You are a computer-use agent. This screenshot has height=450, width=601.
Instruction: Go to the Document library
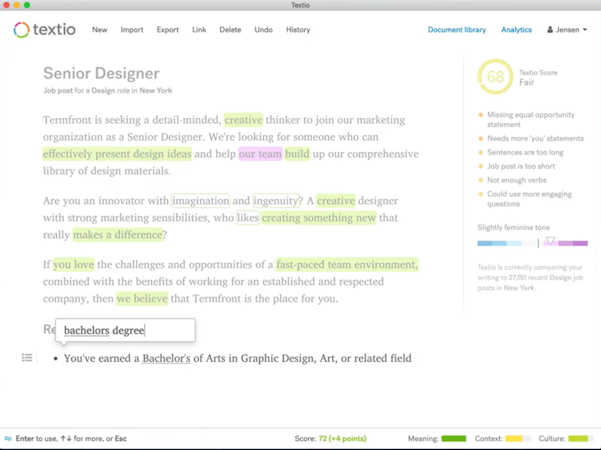click(456, 30)
